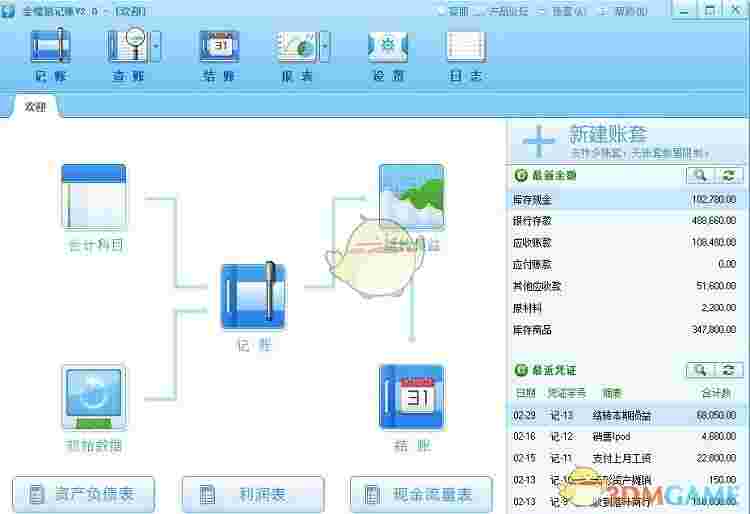Click the 合计数 column header
The image size is (750, 514).
pyautogui.click(x=716, y=394)
